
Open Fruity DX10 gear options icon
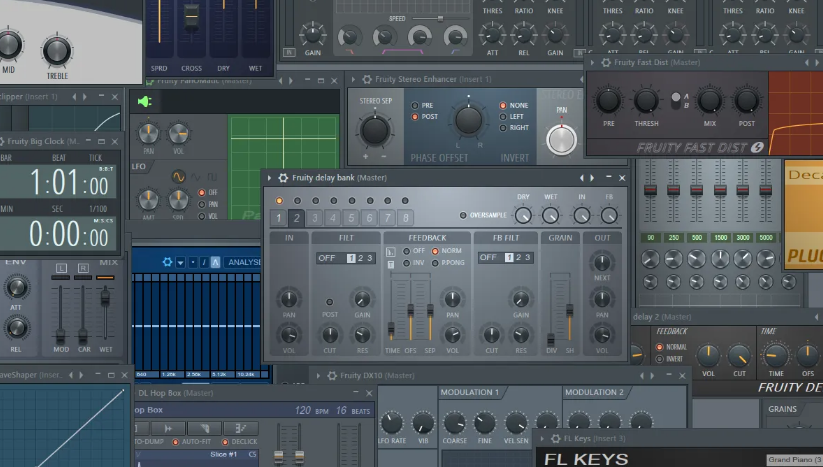coord(332,376)
